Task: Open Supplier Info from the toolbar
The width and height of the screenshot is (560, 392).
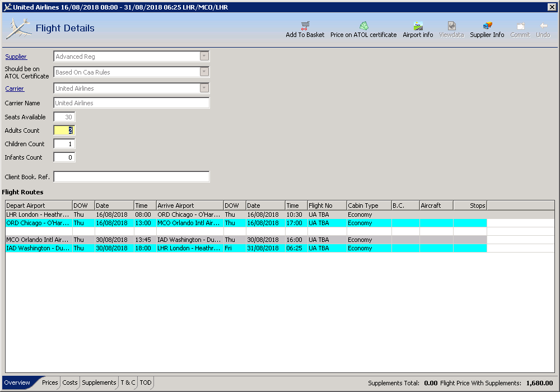Action: click(487, 30)
